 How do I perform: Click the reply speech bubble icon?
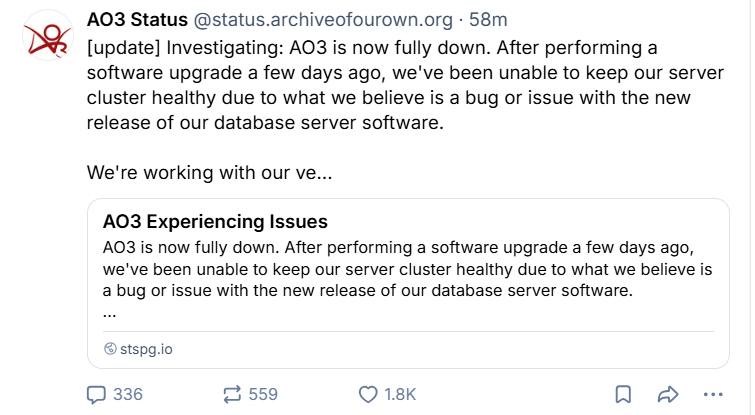click(x=96, y=394)
